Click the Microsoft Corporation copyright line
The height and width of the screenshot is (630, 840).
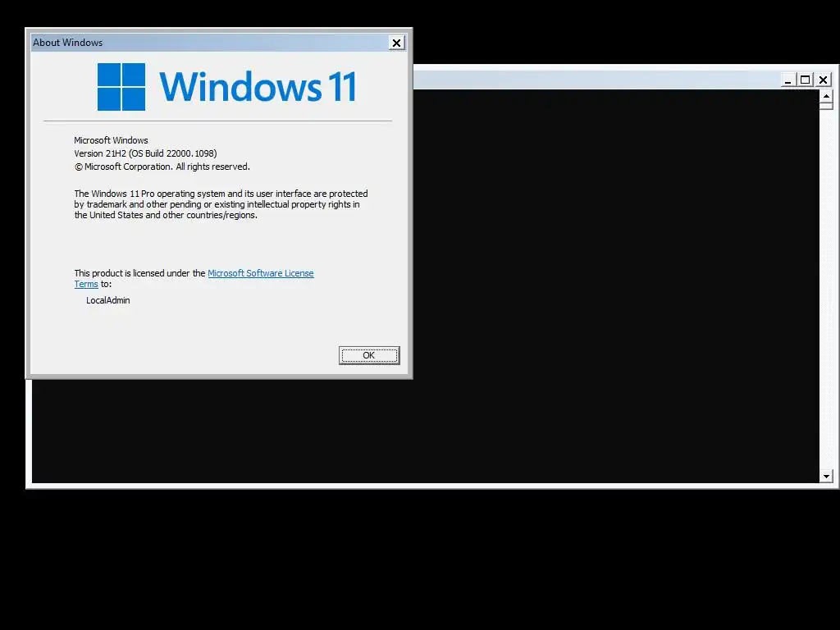[x=162, y=167]
